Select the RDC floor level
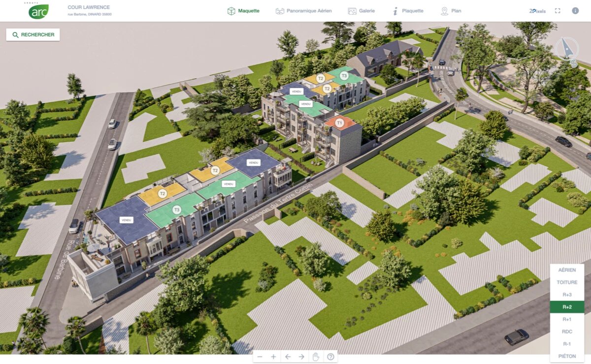 point(567,332)
